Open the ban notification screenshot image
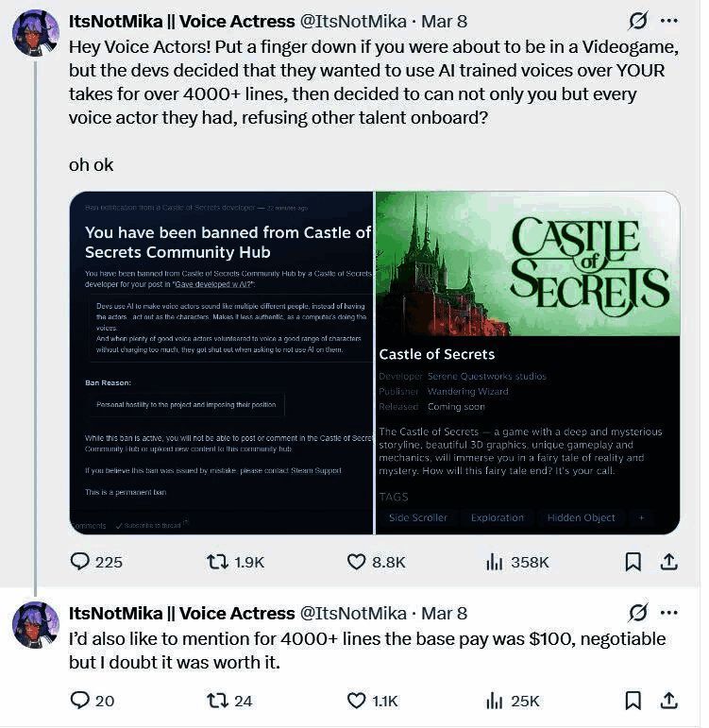Image resolution: width=709 pixels, height=728 pixels. tap(222, 363)
